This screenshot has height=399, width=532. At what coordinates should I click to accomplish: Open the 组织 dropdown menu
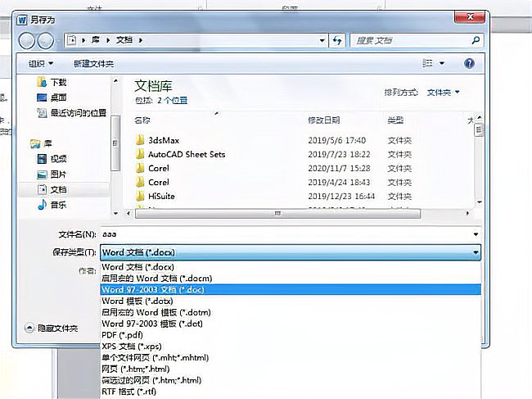pyautogui.click(x=41, y=64)
